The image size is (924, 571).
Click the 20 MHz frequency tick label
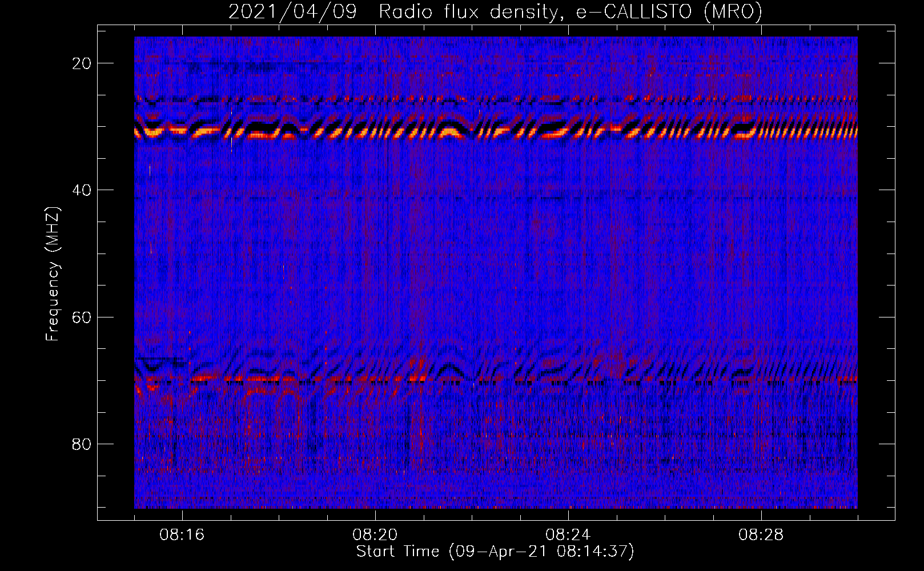[82, 63]
